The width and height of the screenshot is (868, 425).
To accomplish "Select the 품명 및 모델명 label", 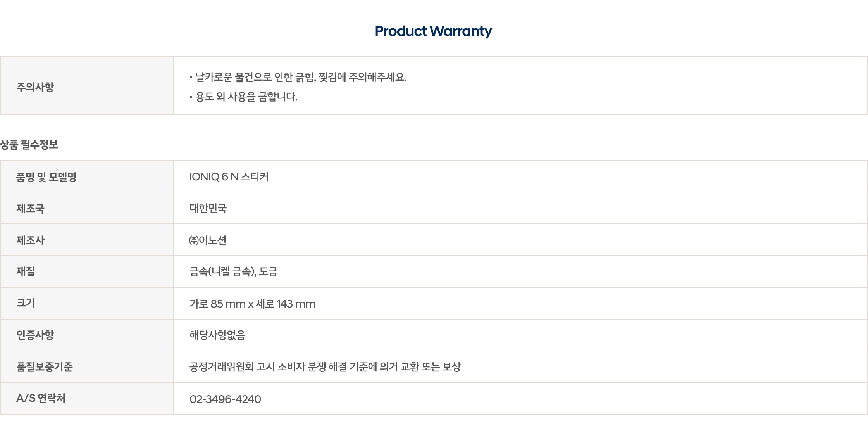I will (x=46, y=177).
